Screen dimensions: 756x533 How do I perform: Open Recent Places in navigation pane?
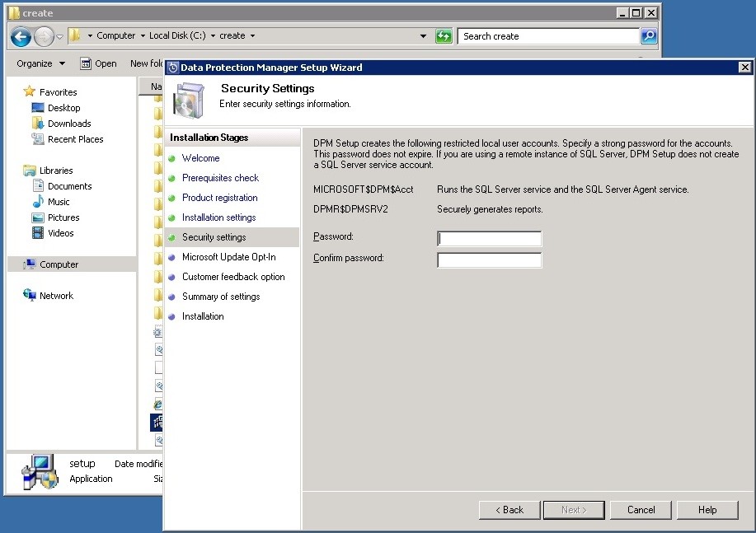tap(75, 139)
